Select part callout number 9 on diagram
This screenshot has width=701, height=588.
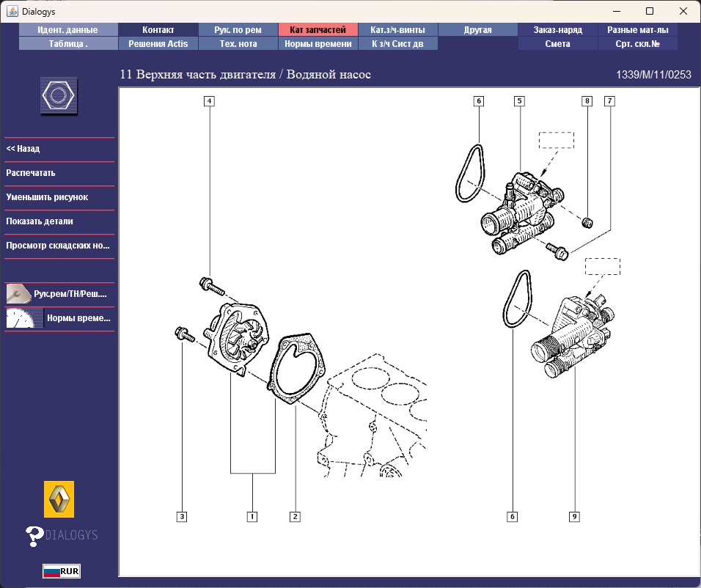(x=574, y=516)
